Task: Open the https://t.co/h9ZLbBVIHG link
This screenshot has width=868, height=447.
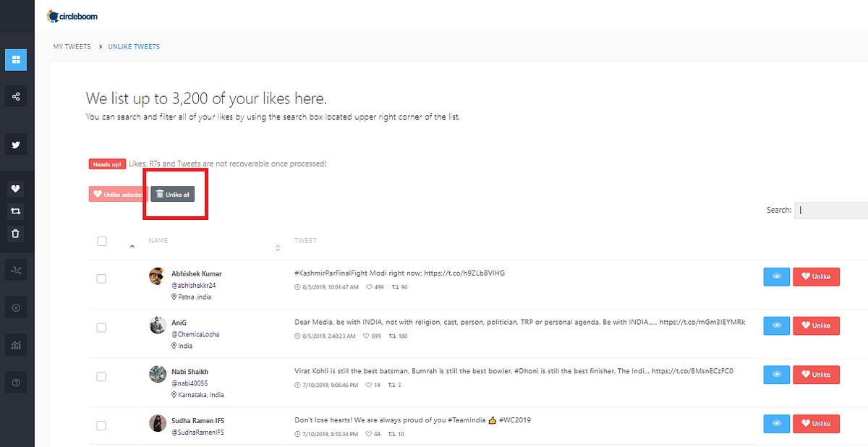Action: click(464, 273)
